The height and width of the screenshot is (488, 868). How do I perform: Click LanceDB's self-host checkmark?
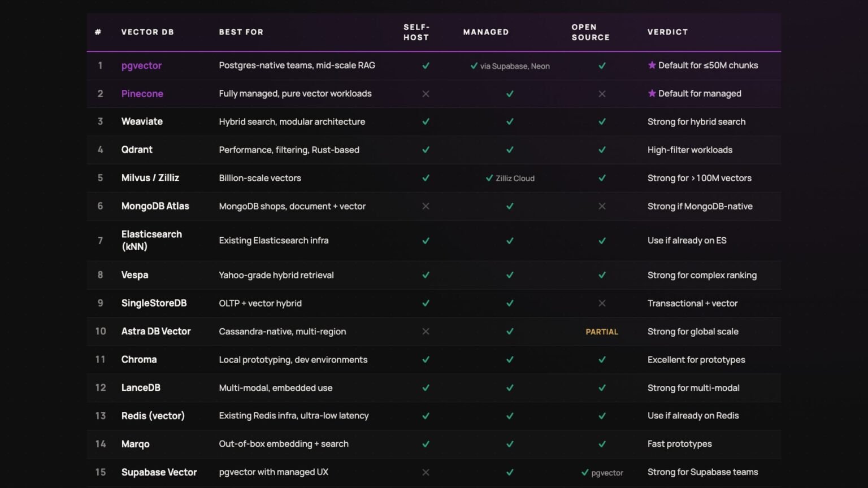coord(426,388)
